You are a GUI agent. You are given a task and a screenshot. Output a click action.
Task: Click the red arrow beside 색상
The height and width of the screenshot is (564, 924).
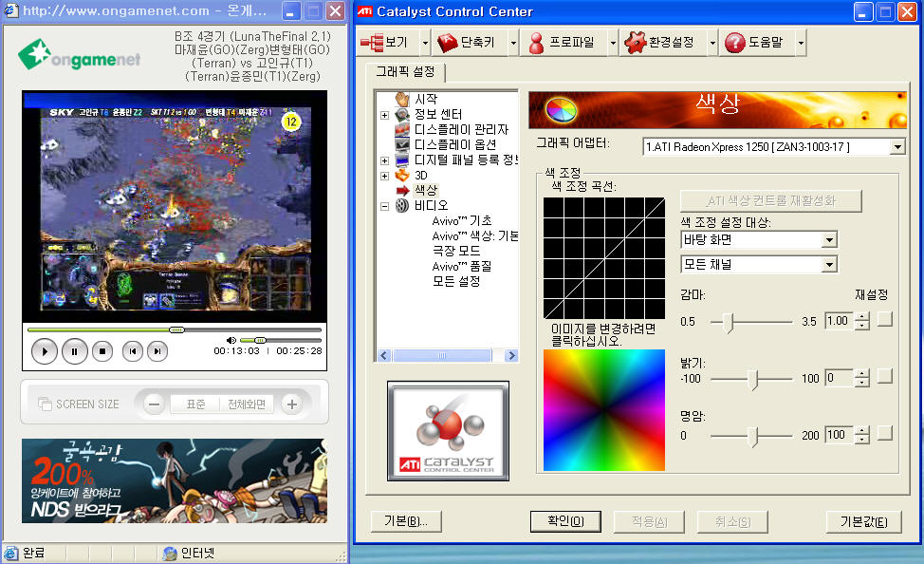pyautogui.click(x=403, y=190)
